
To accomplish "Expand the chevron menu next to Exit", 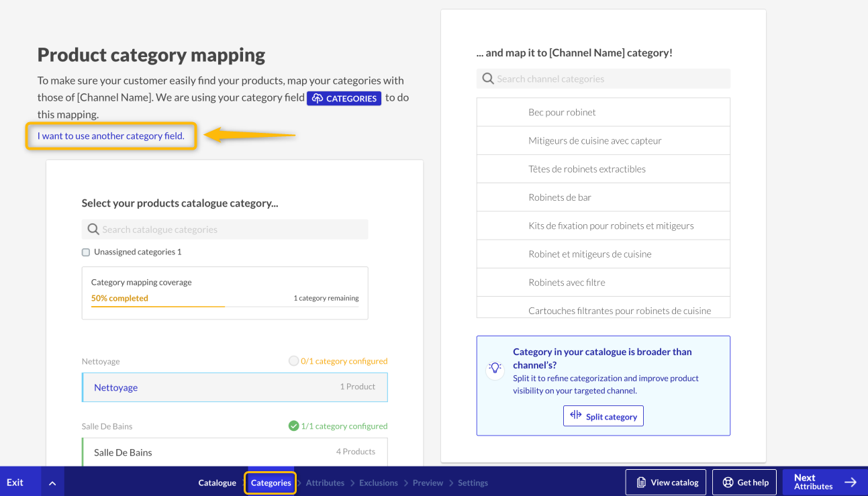I will (52, 482).
